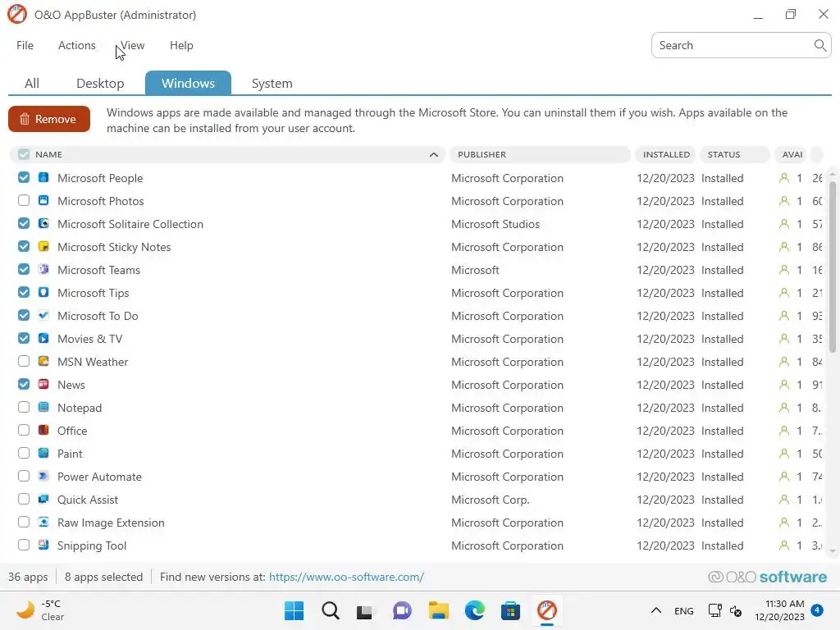Click the Microsoft Tips app icon

pyautogui.click(x=43, y=293)
